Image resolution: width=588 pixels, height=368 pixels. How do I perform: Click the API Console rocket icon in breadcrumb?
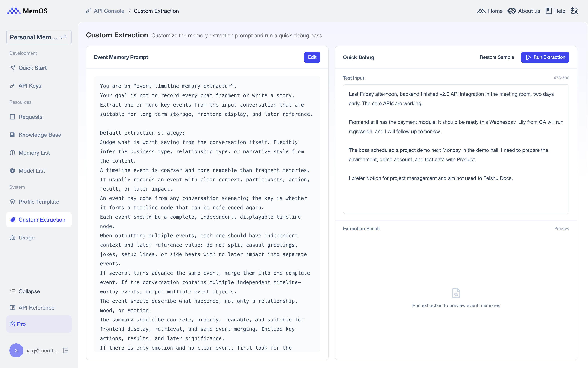[x=88, y=11]
